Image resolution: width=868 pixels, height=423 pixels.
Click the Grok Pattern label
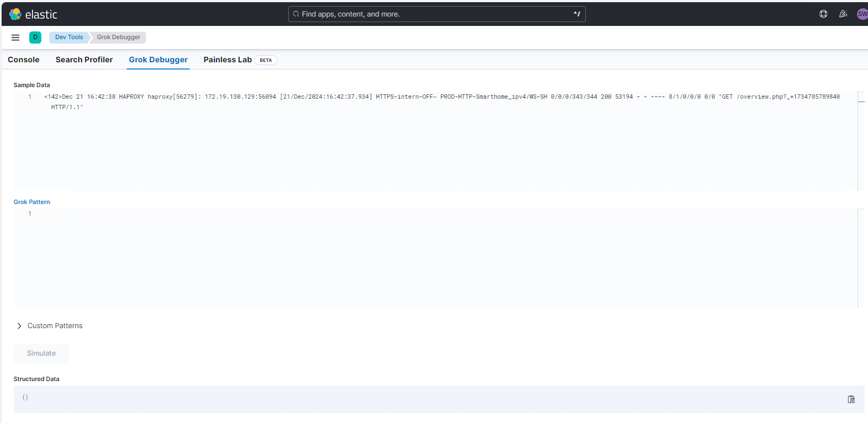pos(32,202)
